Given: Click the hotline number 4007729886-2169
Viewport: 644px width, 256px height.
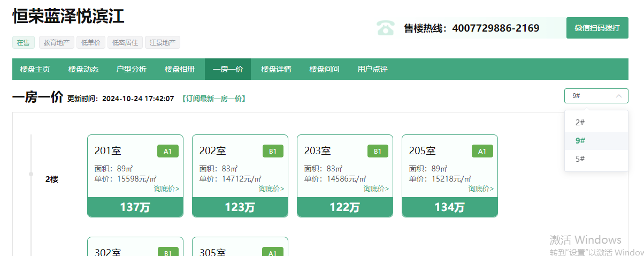Looking at the screenshot, I should coord(496,28).
